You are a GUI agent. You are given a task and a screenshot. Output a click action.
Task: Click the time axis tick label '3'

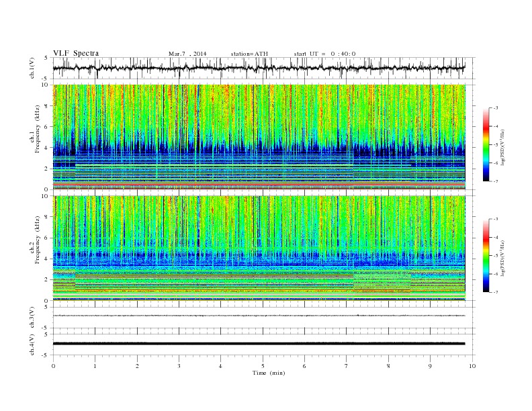click(x=179, y=366)
